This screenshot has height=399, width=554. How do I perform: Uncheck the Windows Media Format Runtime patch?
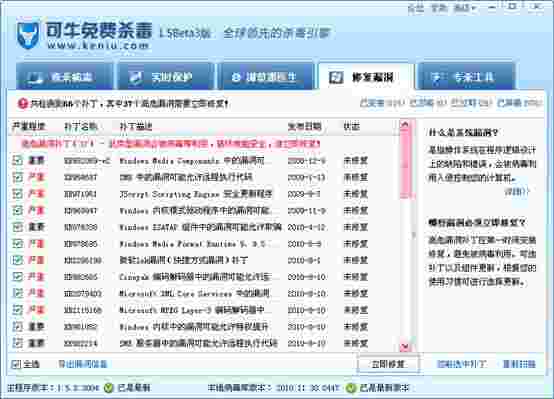pos(17,243)
